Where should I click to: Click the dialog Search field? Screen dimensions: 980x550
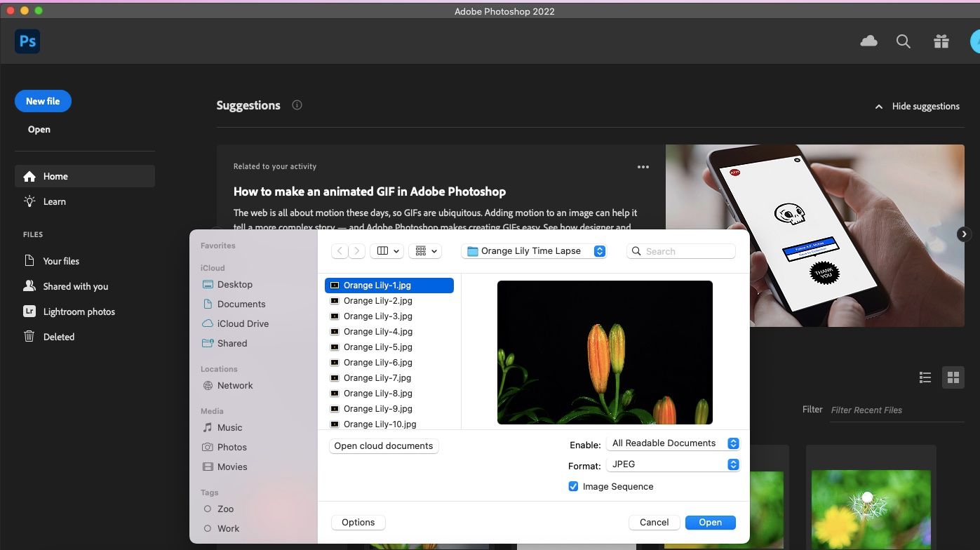681,251
